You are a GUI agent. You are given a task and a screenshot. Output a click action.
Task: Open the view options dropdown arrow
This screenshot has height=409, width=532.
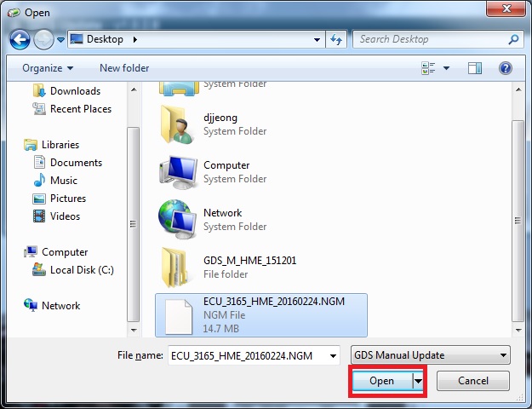(x=447, y=68)
